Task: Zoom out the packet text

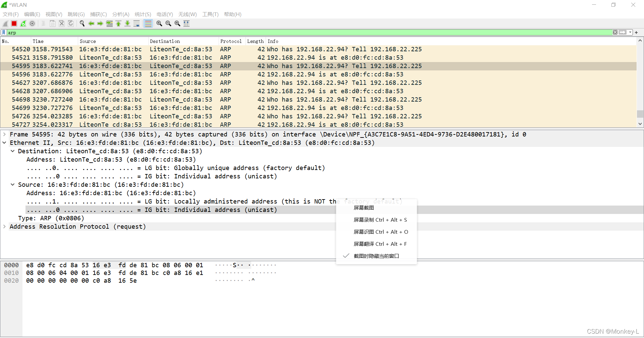Action: click(x=168, y=23)
